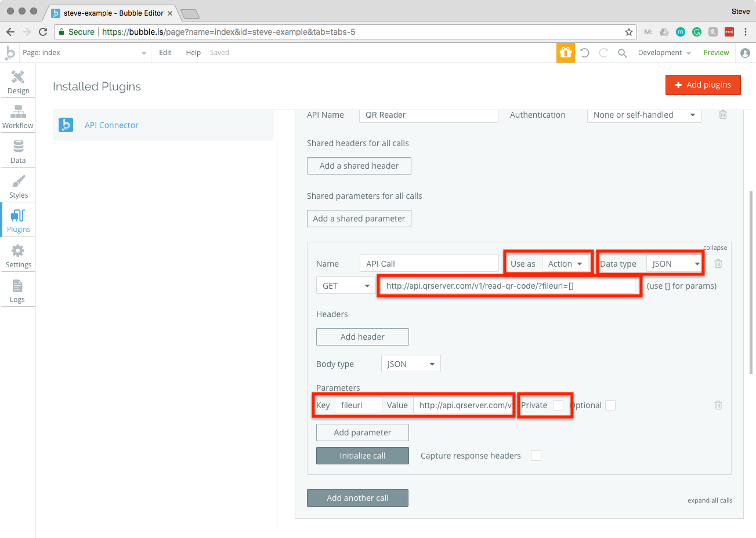
Task: Open the Help menu
Action: (x=193, y=53)
